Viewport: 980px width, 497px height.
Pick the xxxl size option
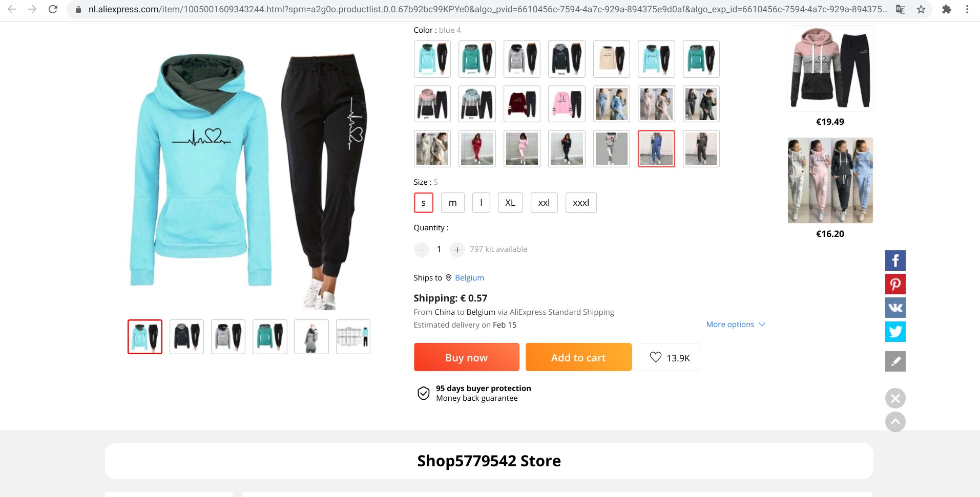[x=581, y=203]
